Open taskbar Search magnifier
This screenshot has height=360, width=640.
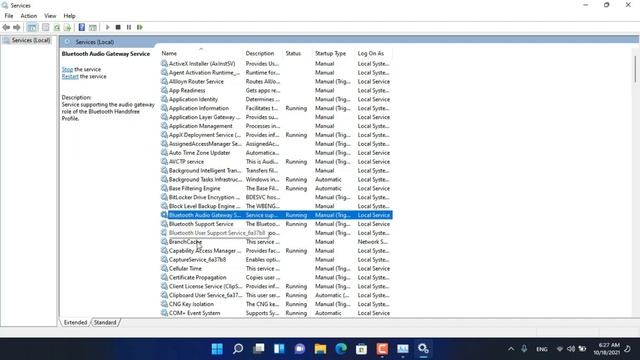click(x=238, y=349)
